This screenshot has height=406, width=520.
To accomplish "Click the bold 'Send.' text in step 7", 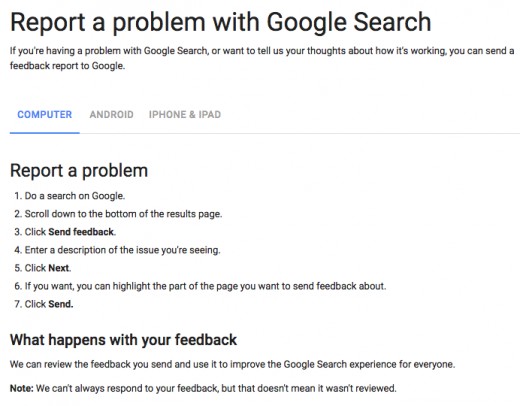I will tap(61, 304).
